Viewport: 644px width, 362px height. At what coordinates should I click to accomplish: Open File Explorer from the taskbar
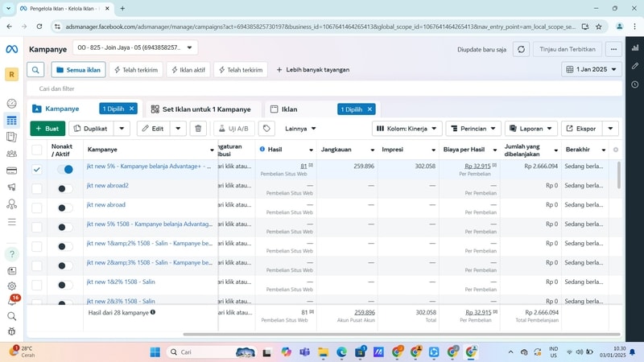pos(324,352)
